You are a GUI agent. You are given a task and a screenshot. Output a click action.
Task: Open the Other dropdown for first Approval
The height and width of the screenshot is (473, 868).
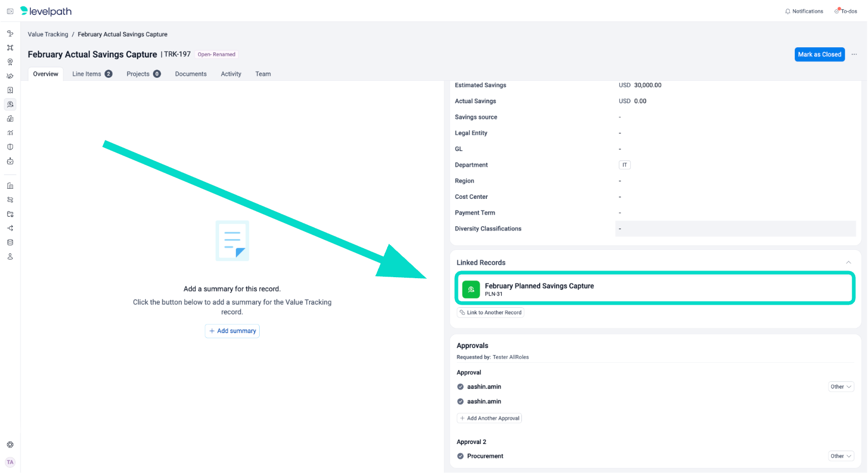(841, 387)
